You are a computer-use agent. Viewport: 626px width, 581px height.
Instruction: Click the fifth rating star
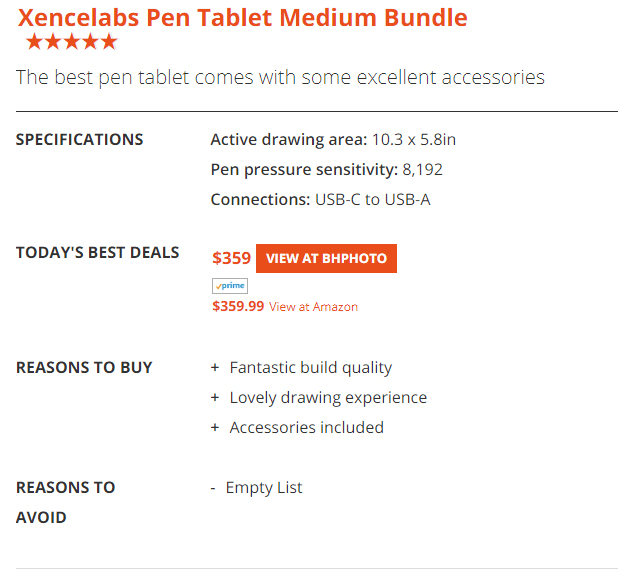109,42
